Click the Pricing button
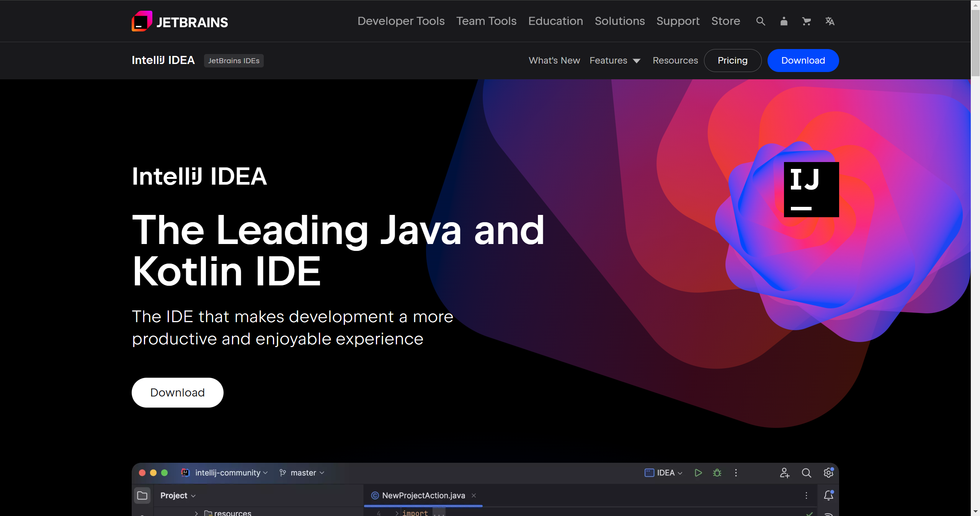Viewport: 980px width, 516px height. point(732,61)
